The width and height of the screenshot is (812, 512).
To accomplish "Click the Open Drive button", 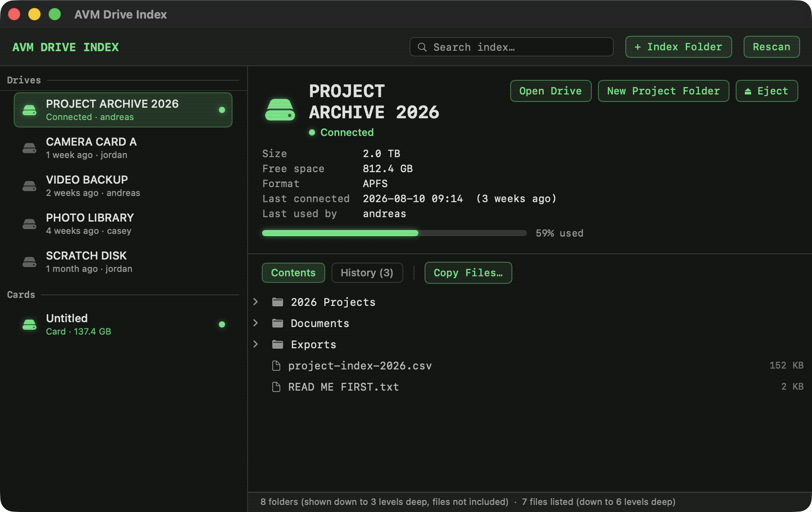I will click(551, 91).
